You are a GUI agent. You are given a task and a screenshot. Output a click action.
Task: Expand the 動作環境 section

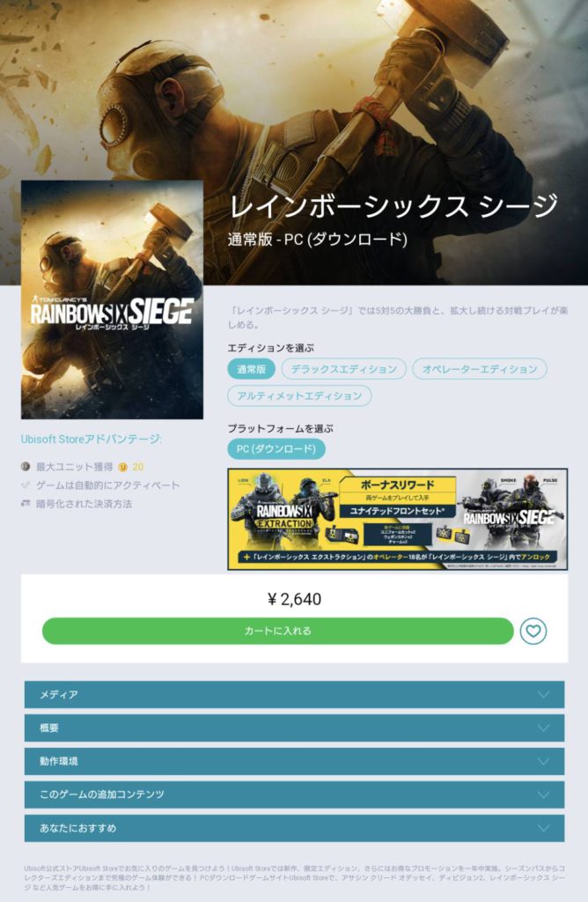click(x=294, y=761)
